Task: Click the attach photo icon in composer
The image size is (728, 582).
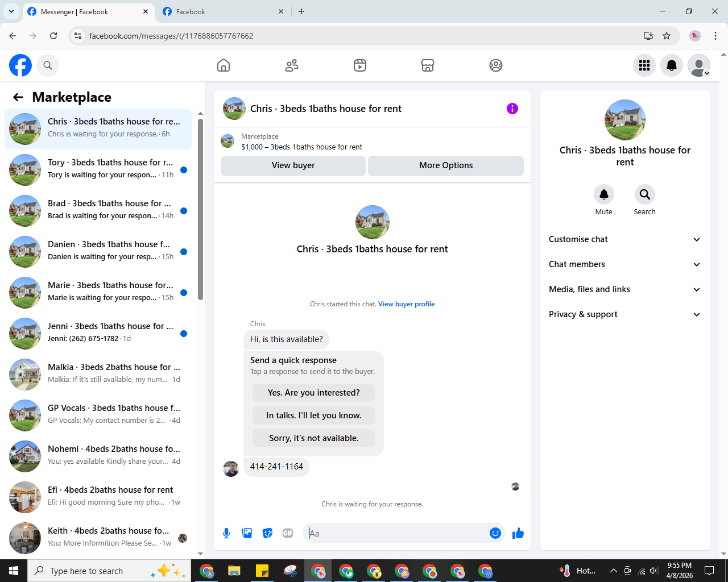Action: (x=247, y=533)
